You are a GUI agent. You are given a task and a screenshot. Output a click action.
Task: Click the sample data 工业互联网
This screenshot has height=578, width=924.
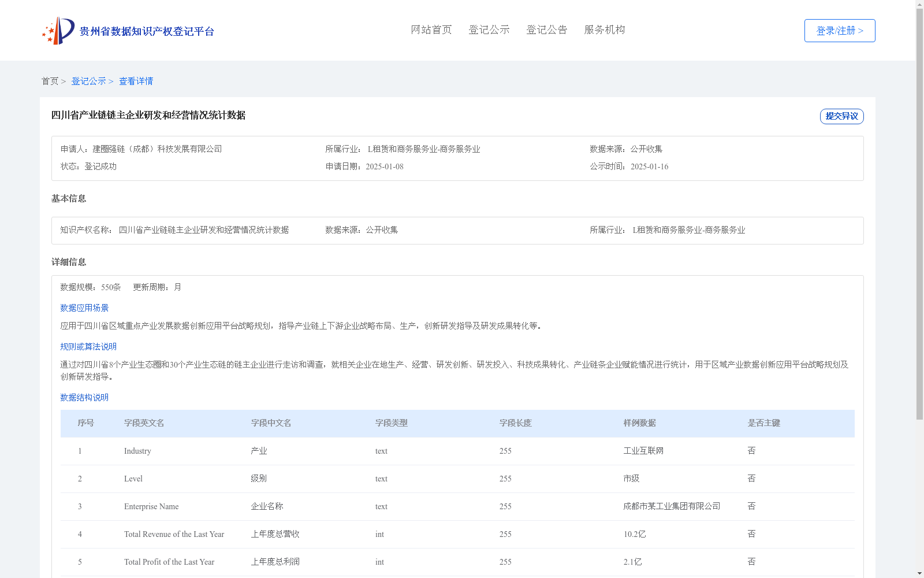point(643,451)
